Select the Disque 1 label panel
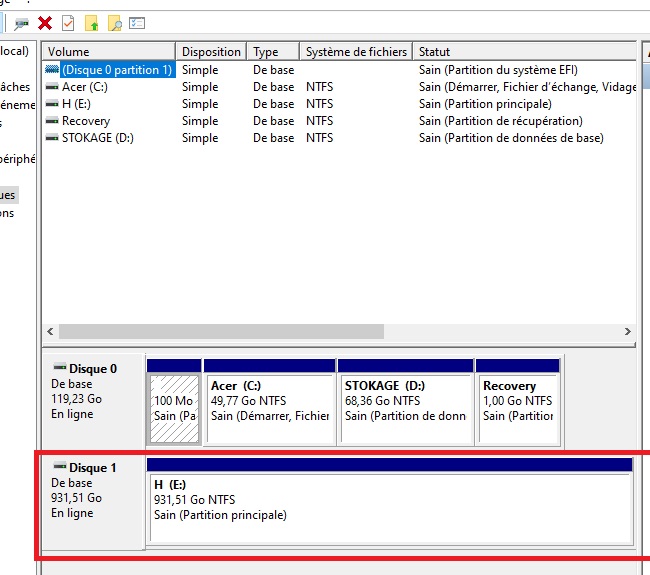Screen dimensions: 650x575 (92, 497)
